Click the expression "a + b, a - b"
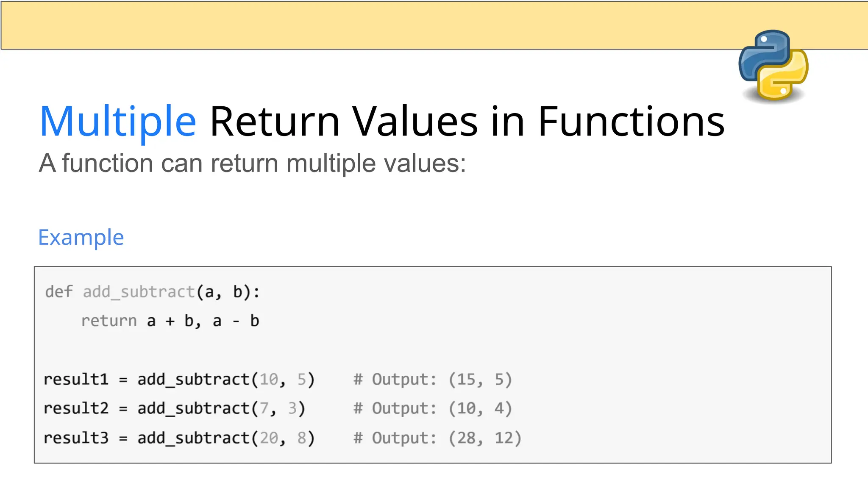This screenshot has width=868, height=488. (203, 321)
